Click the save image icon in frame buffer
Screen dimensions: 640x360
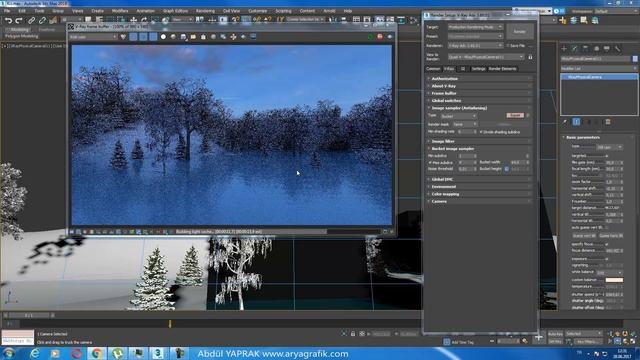pos(183,37)
